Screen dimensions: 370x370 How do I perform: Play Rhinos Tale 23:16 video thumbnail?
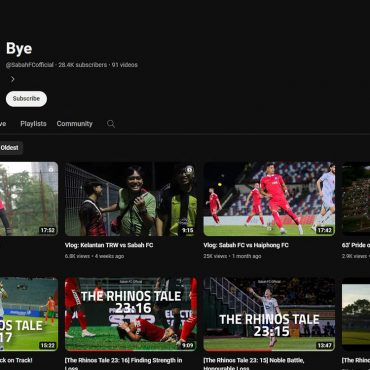[x=131, y=314]
